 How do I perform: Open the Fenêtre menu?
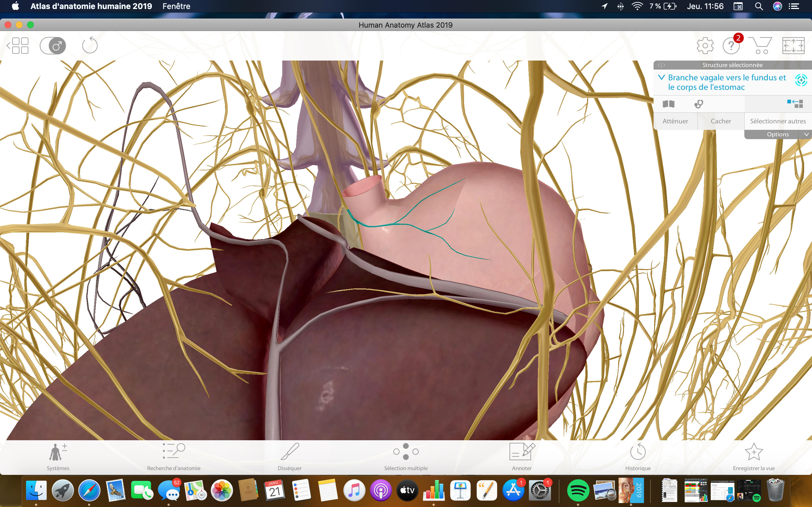tap(176, 6)
